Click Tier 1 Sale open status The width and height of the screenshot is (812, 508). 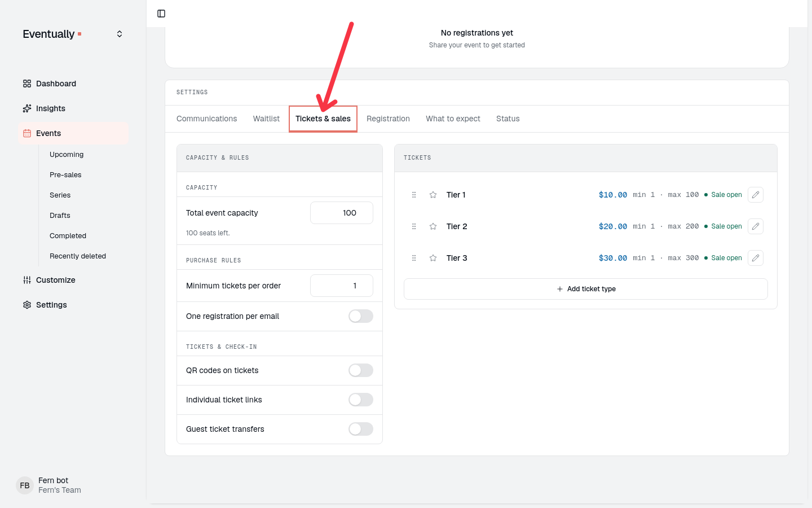click(x=723, y=195)
